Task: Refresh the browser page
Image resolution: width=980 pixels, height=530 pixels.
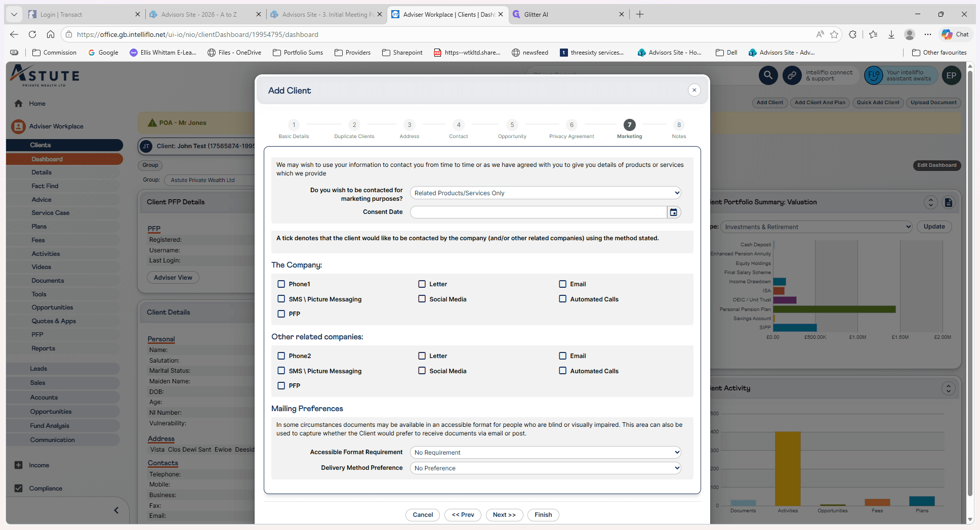Action: pyautogui.click(x=32, y=34)
